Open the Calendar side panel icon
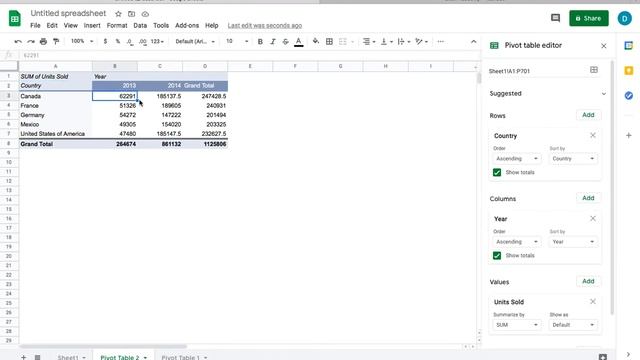This screenshot has width=640, height=360. click(629, 46)
